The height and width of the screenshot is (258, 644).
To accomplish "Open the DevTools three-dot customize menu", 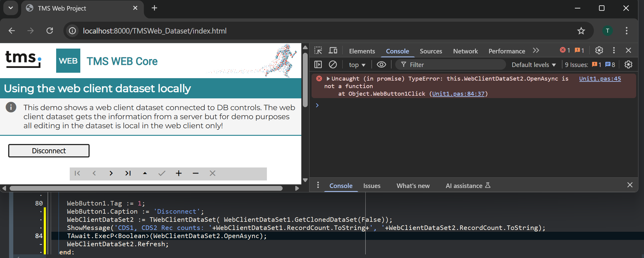I will pos(614,50).
